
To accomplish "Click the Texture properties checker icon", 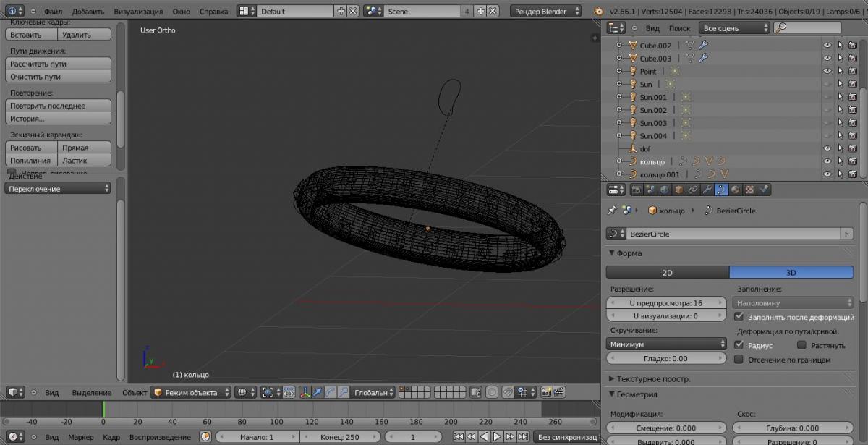I will (750, 190).
